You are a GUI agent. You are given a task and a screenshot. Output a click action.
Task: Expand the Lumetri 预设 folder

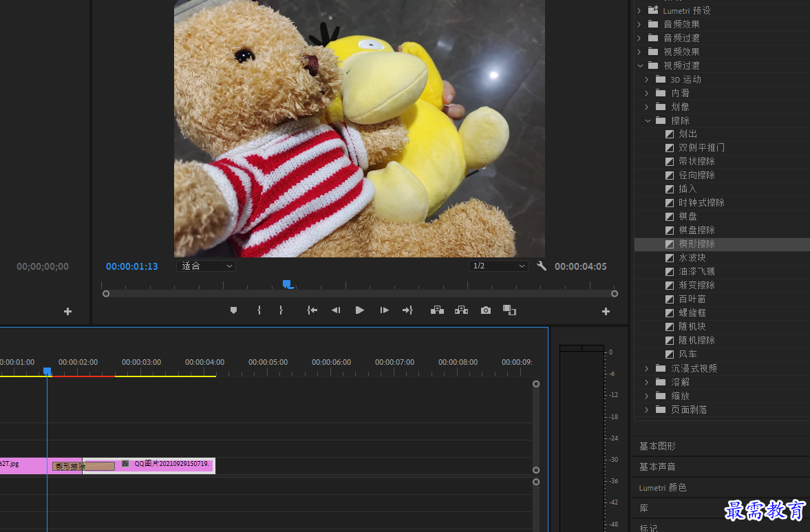click(639, 10)
